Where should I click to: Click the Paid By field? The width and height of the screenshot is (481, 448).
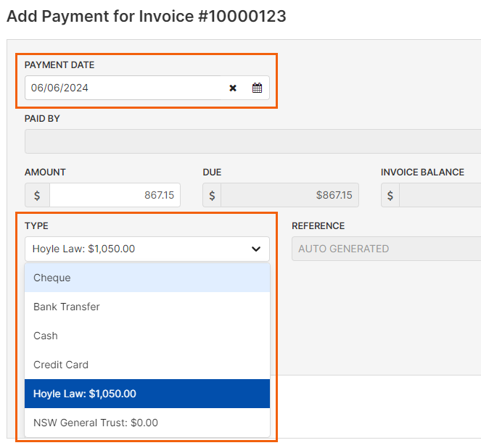(x=252, y=141)
